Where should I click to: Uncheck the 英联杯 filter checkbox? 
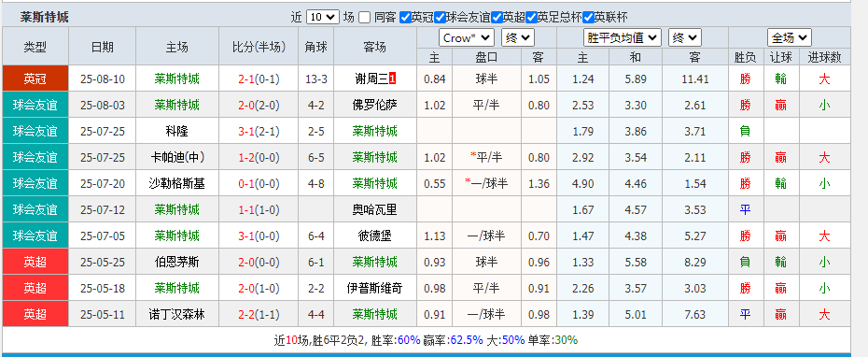coord(588,17)
